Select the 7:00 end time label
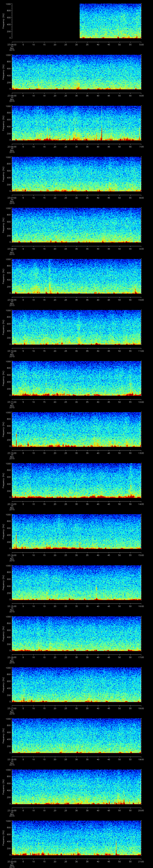The width and height of the screenshot is (153, 868). (141, 147)
